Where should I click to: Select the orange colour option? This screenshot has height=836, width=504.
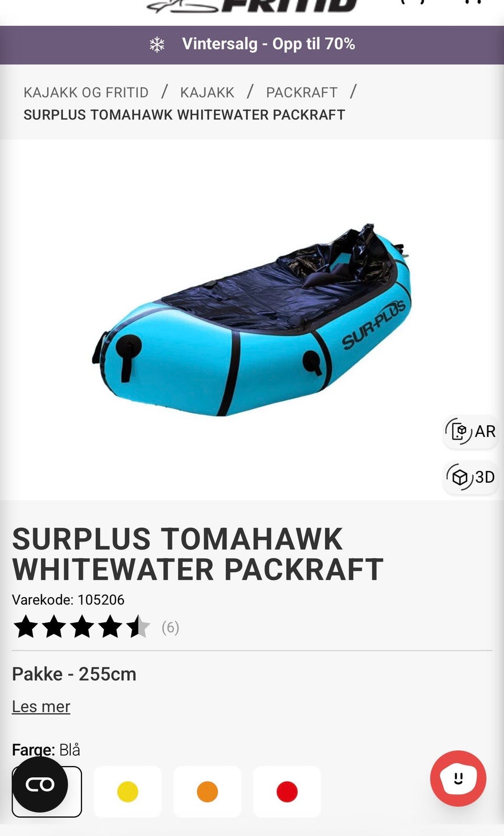click(207, 791)
